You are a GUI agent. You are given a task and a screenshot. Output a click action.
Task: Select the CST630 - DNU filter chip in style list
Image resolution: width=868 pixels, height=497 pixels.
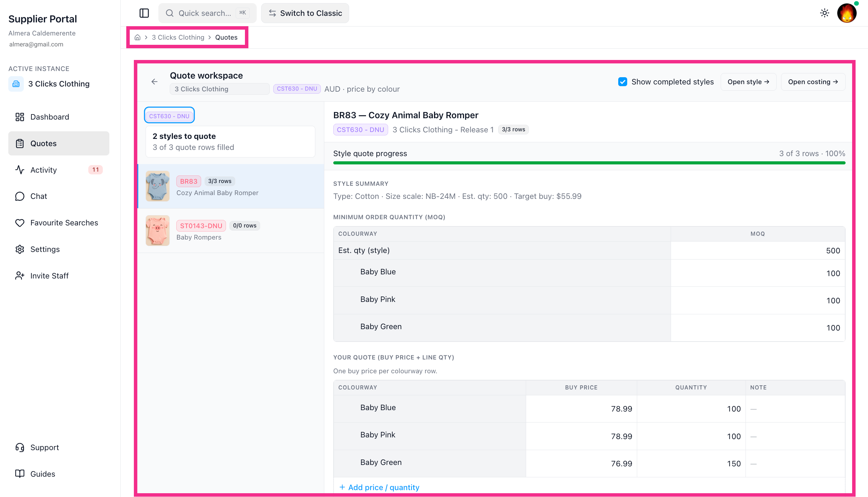point(169,116)
